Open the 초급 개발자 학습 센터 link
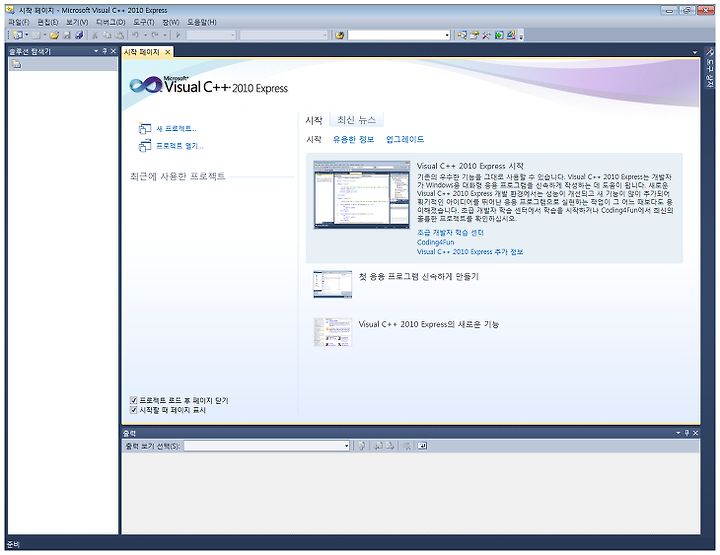The image size is (720, 555). point(450,232)
